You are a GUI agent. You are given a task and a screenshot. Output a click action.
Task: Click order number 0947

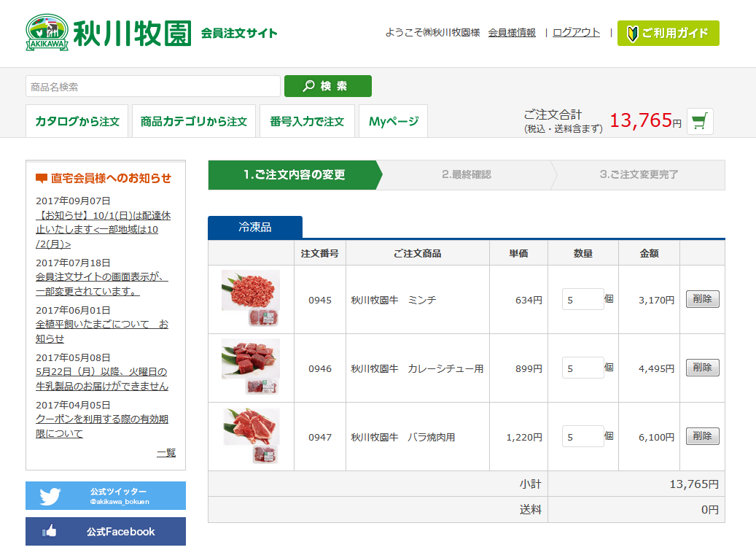320,437
